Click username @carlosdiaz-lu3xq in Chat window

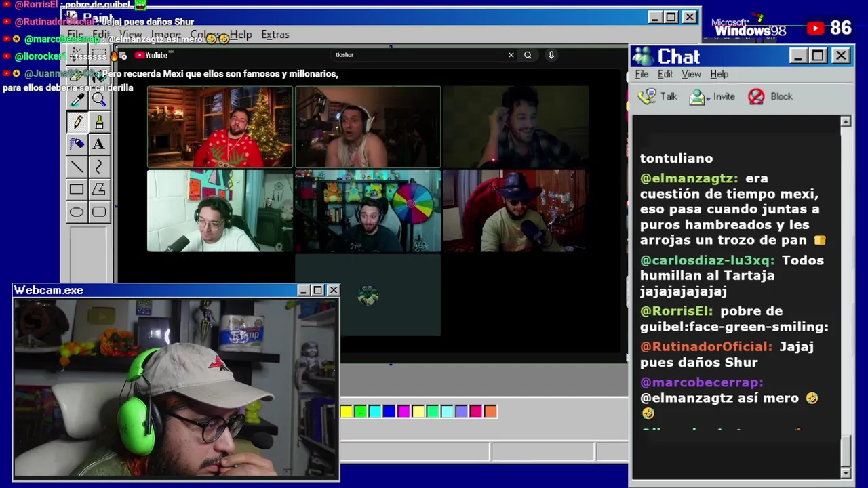point(707,260)
